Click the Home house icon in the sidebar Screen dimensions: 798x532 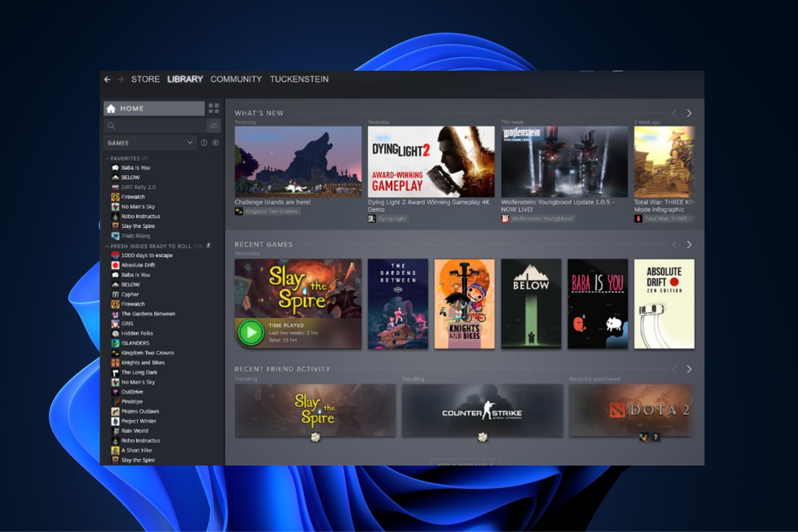pos(111,108)
